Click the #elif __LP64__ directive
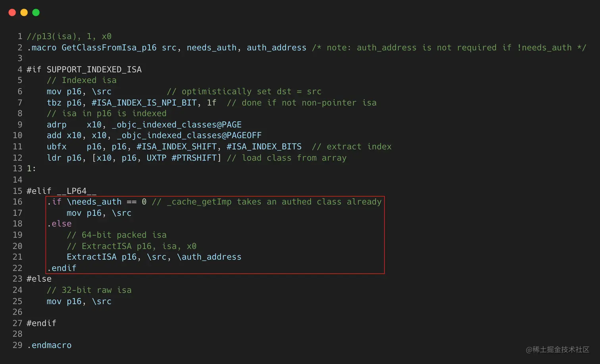This screenshot has height=364, width=600. tap(62, 191)
